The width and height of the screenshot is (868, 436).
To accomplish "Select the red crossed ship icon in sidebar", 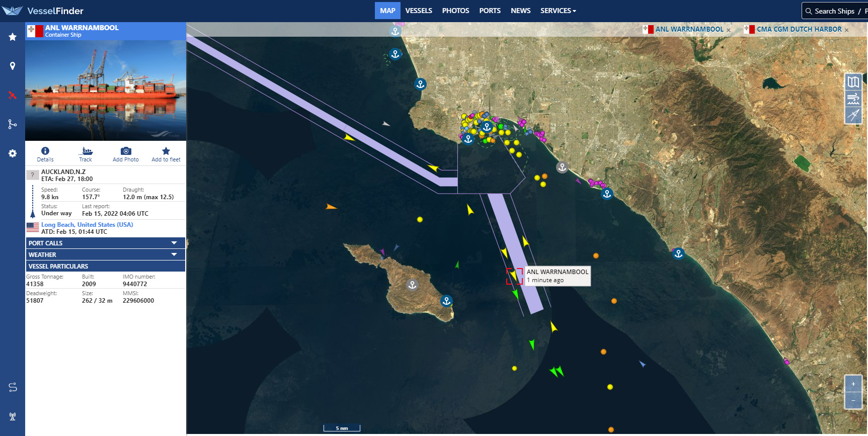I will coord(13,95).
